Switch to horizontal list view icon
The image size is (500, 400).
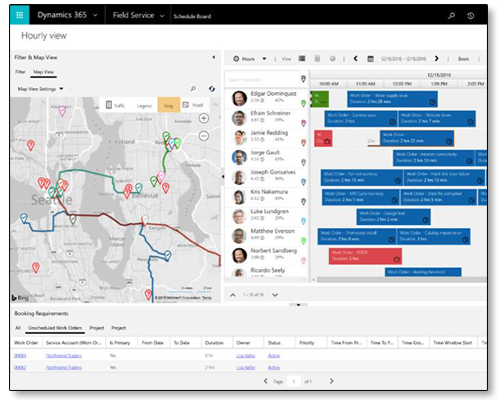[302, 58]
